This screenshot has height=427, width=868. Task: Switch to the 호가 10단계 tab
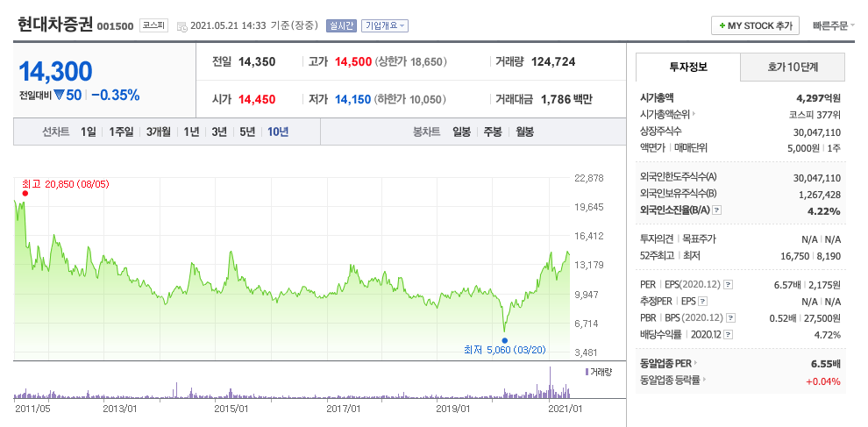(x=793, y=68)
